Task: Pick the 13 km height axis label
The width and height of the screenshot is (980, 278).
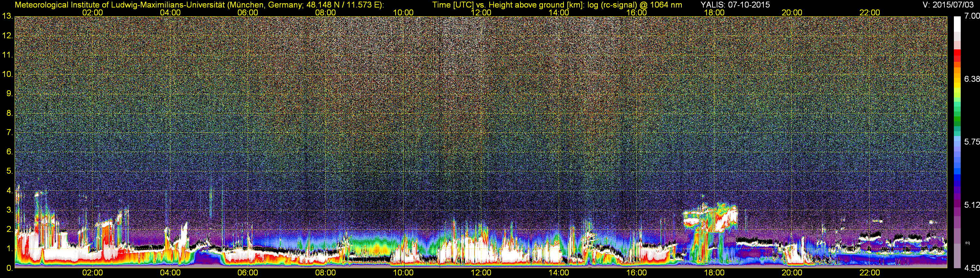Action: tap(7, 16)
